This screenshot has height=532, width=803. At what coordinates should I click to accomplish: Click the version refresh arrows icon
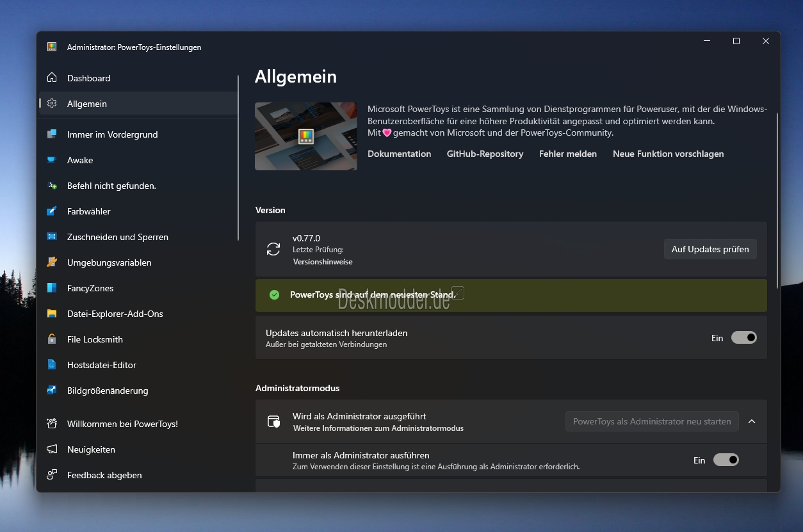pyautogui.click(x=273, y=249)
